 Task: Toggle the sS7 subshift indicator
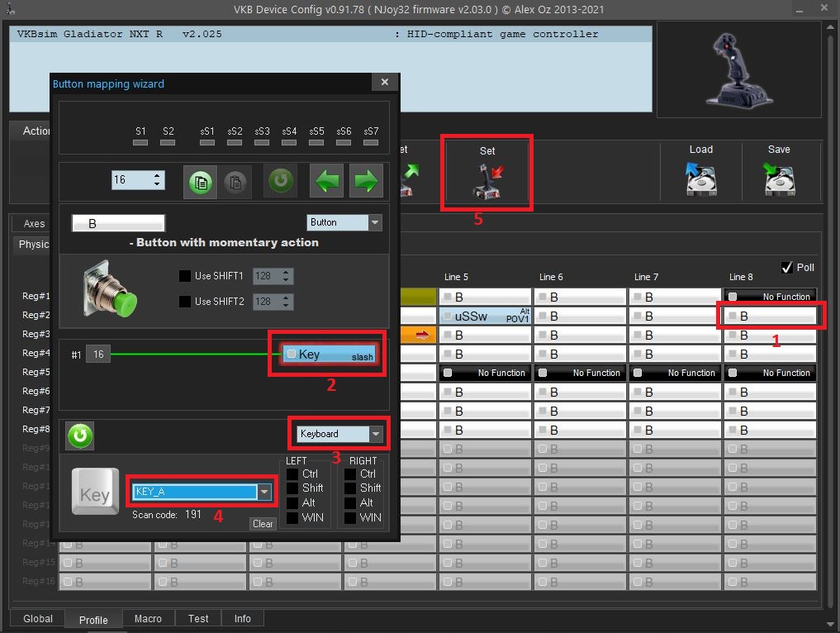371,143
